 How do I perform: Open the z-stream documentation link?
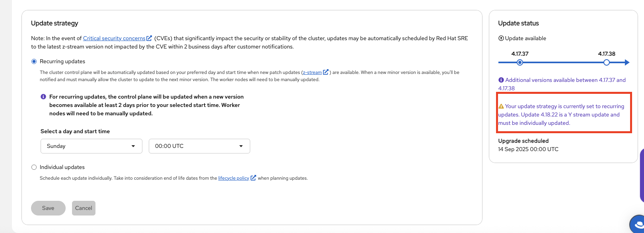(x=312, y=73)
